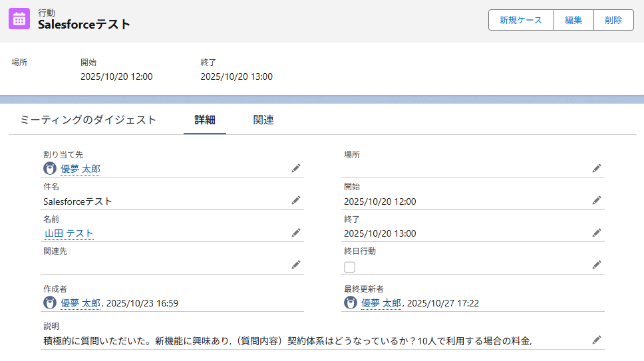Click header end date 2025/10/20 13:00
Image resolution: width=644 pixels, height=361 pixels.
[236, 76]
